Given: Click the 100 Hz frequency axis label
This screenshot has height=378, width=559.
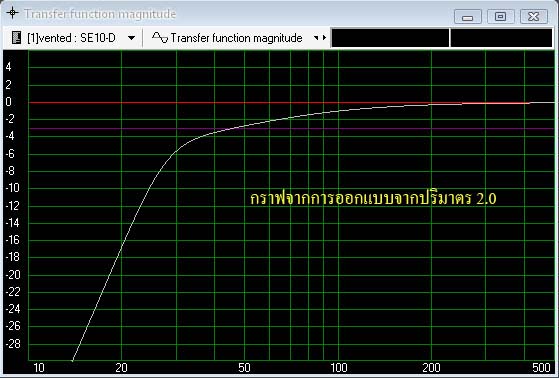Looking at the screenshot, I should tap(339, 368).
